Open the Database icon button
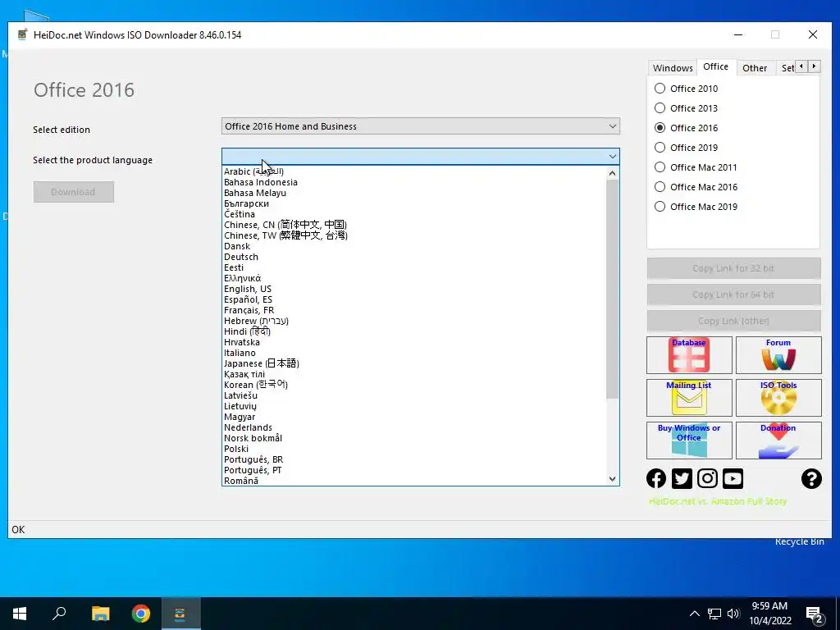The image size is (840, 630). [689, 355]
